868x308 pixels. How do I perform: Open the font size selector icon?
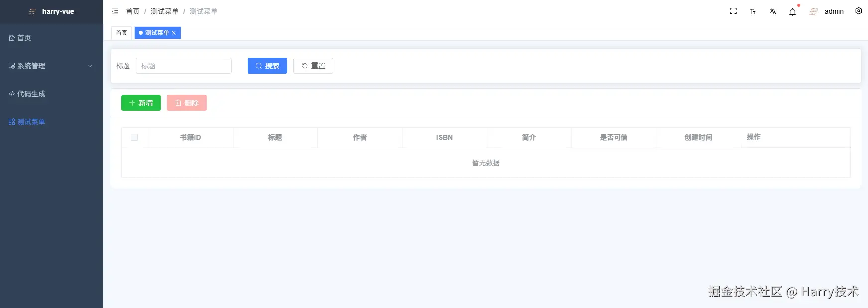[753, 11]
